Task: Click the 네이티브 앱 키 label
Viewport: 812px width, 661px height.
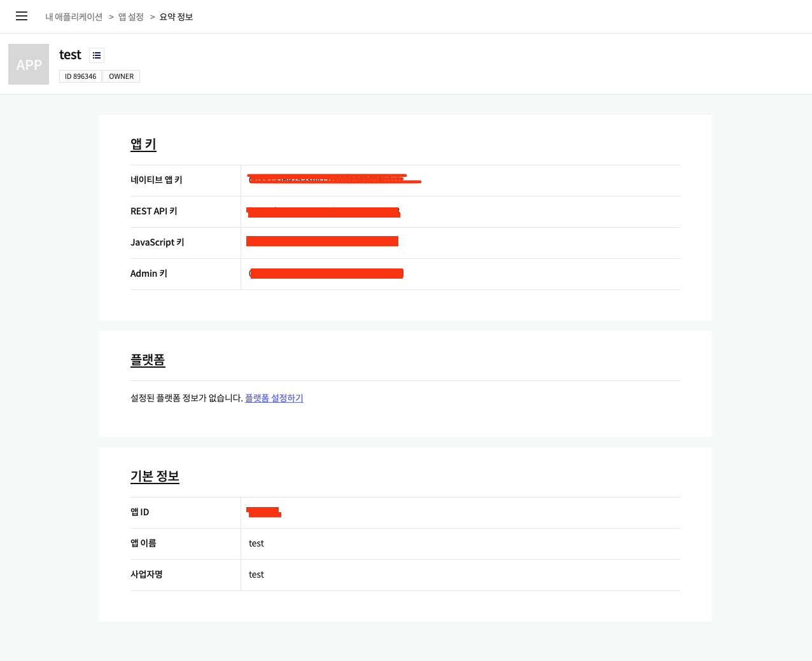Action: click(x=157, y=180)
